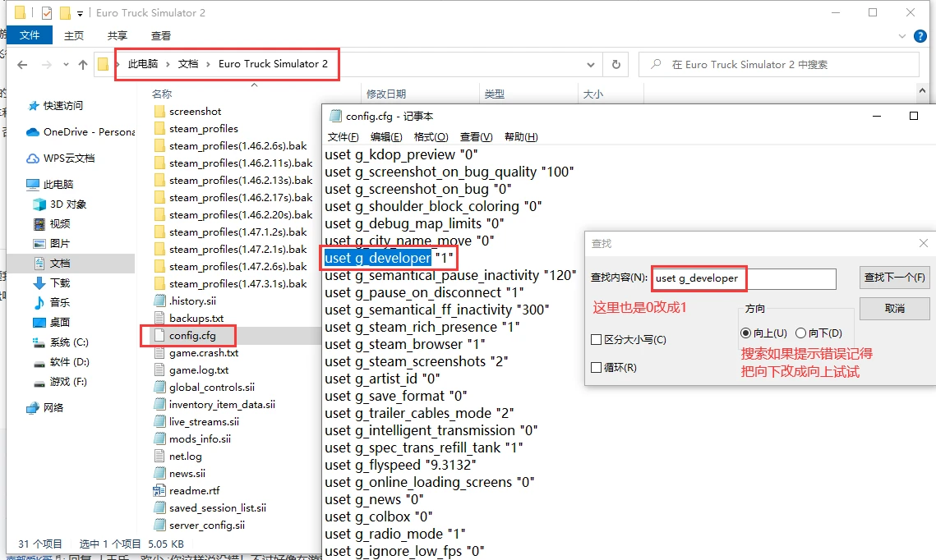
Task: Sort by Date modified column header
Action: pyautogui.click(x=385, y=94)
